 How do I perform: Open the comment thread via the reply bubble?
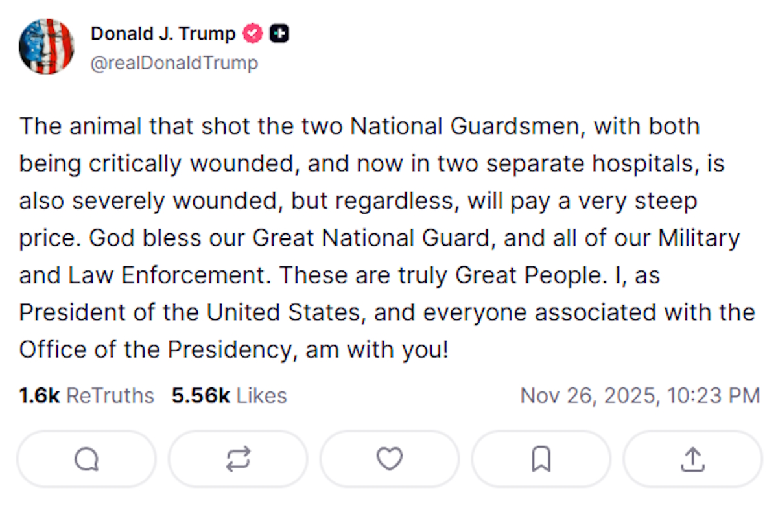(x=86, y=459)
